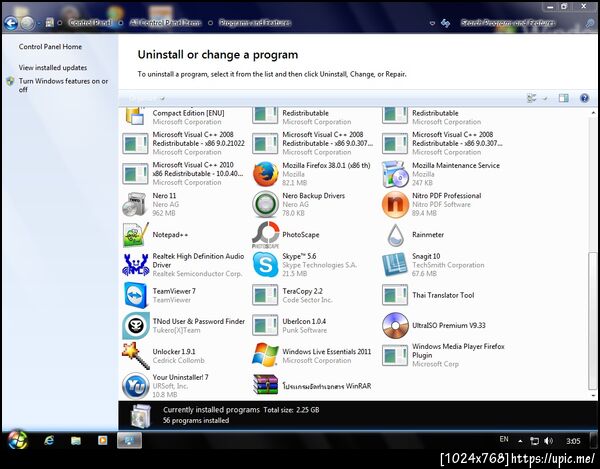Open the address bar history dropdown
600x469 pixels.
point(432,23)
